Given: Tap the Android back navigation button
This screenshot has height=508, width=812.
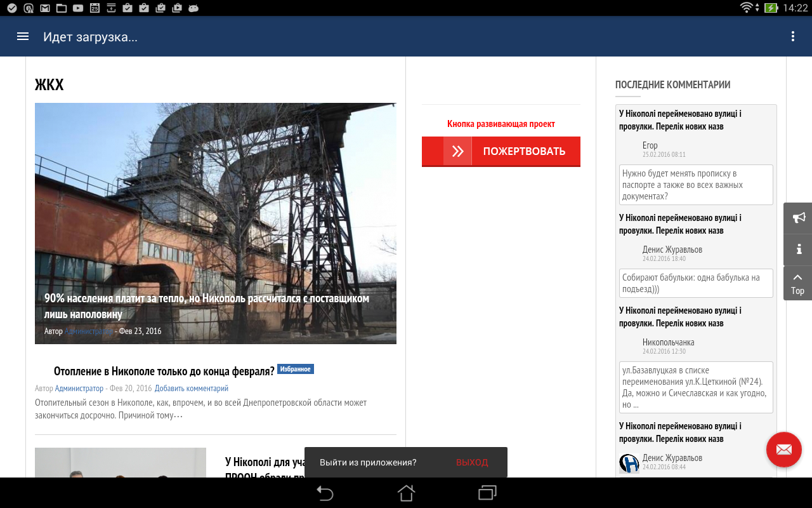Looking at the screenshot, I should [x=324, y=493].
